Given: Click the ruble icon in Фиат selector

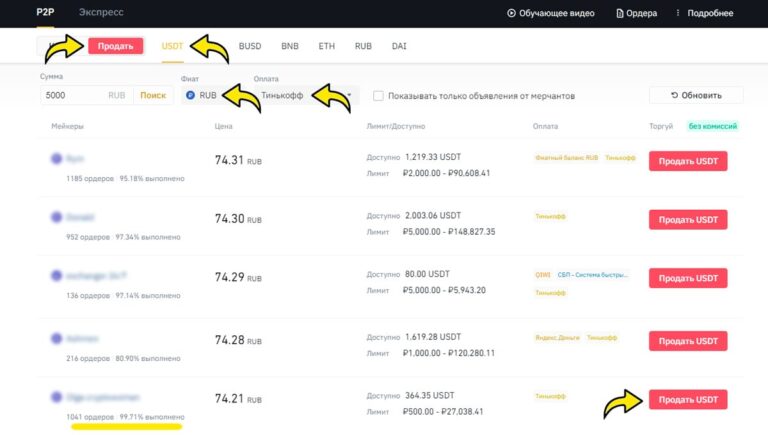Looking at the screenshot, I should coord(191,95).
